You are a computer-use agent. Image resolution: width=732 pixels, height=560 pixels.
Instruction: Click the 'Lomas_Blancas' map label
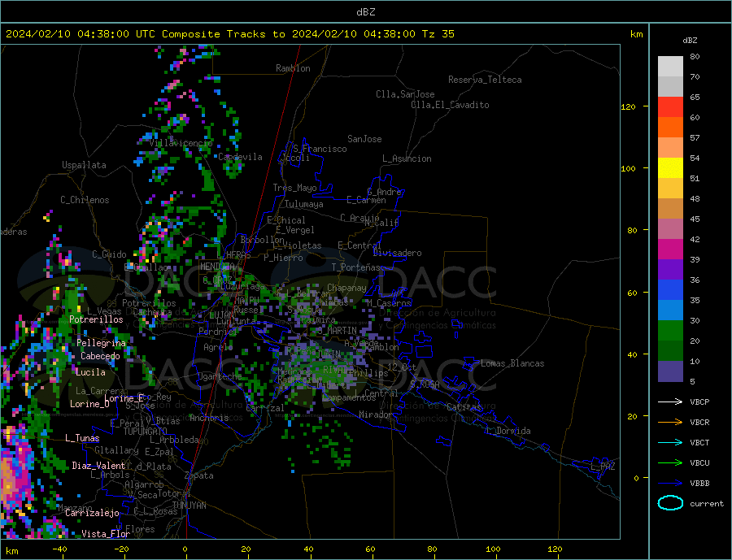[512, 363]
